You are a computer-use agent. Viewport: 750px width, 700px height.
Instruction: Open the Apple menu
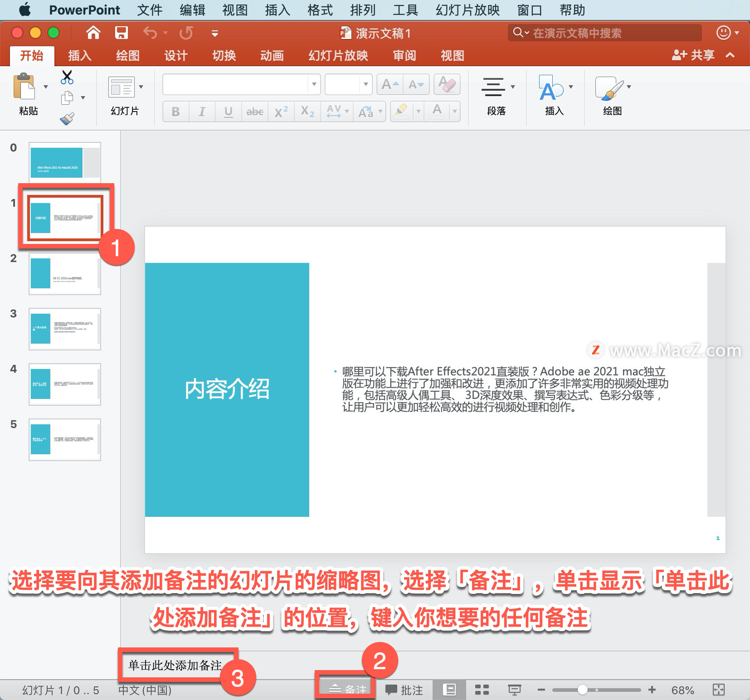pyautogui.click(x=25, y=10)
